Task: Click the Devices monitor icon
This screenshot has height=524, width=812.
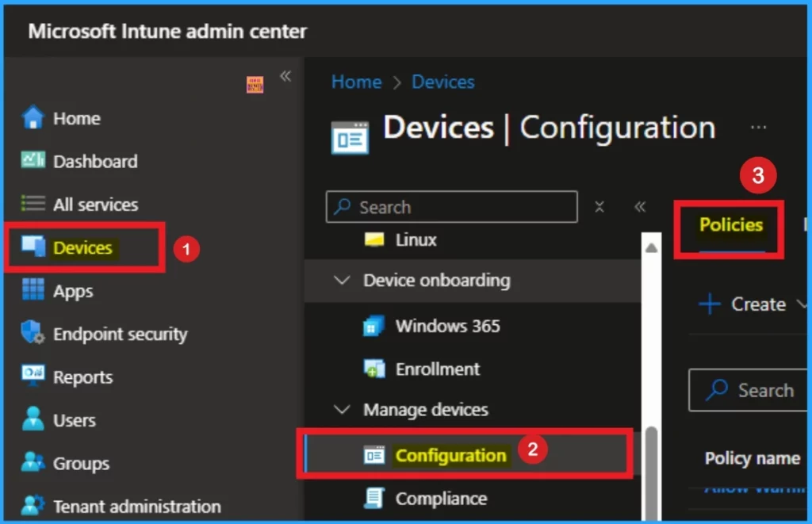Action: point(33,246)
